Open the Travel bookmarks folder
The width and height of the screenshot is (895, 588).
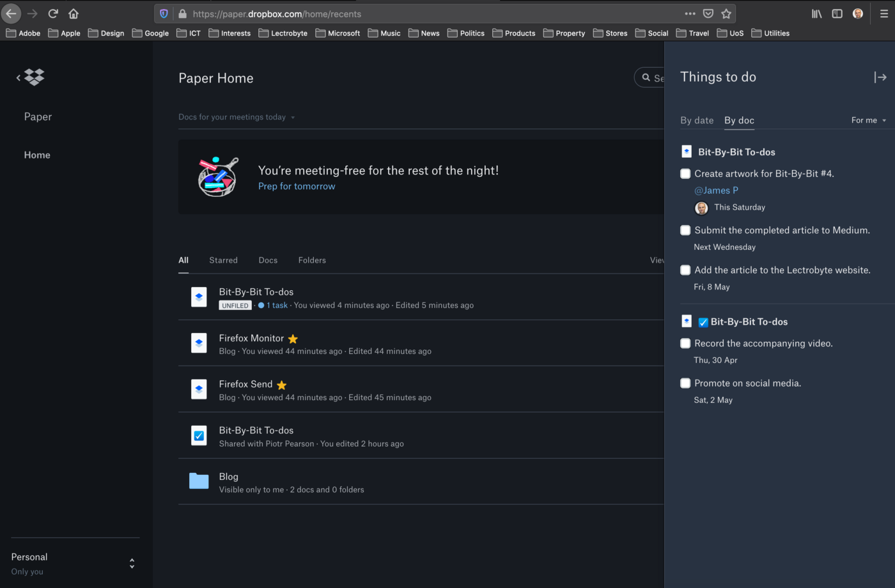click(x=692, y=33)
